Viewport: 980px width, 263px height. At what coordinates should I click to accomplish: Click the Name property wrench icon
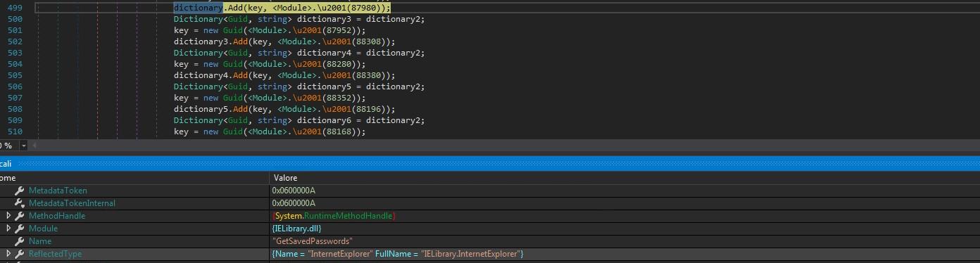(20, 241)
